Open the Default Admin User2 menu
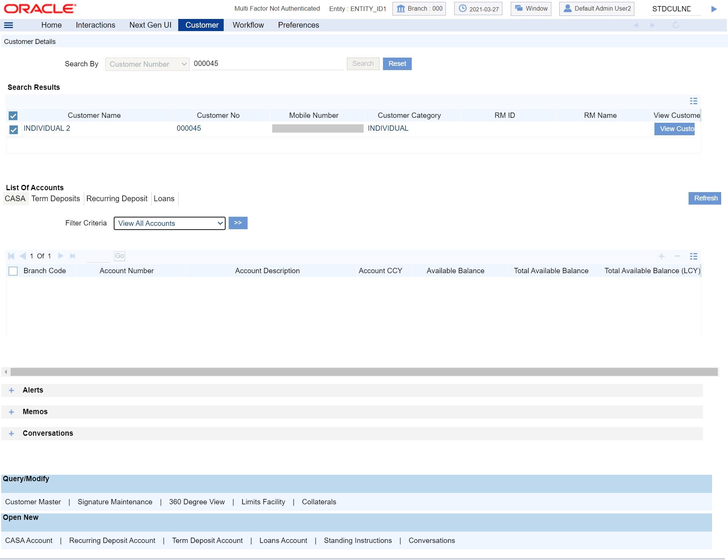The height and width of the screenshot is (560, 728). [597, 9]
